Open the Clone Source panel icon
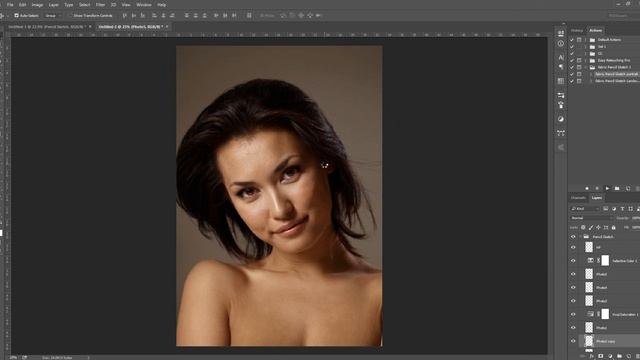The width and height of the screenshot is (640, 360). pos(561,105)
